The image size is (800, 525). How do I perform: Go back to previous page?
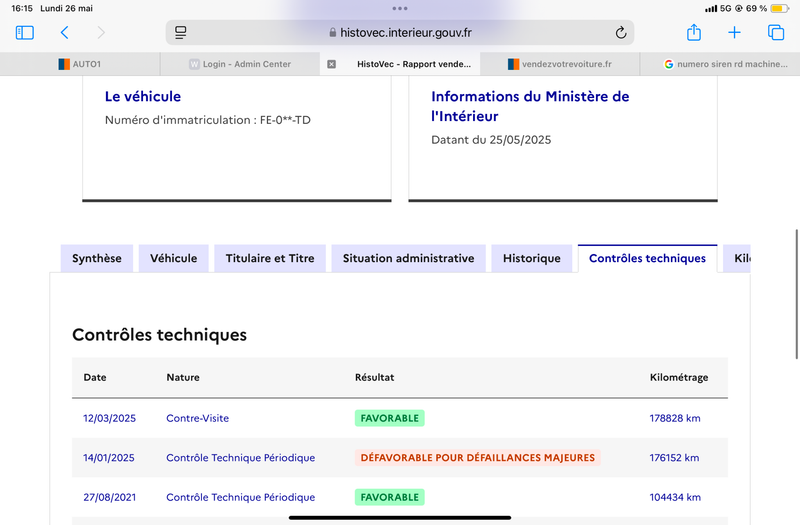(x=64, y=33)
